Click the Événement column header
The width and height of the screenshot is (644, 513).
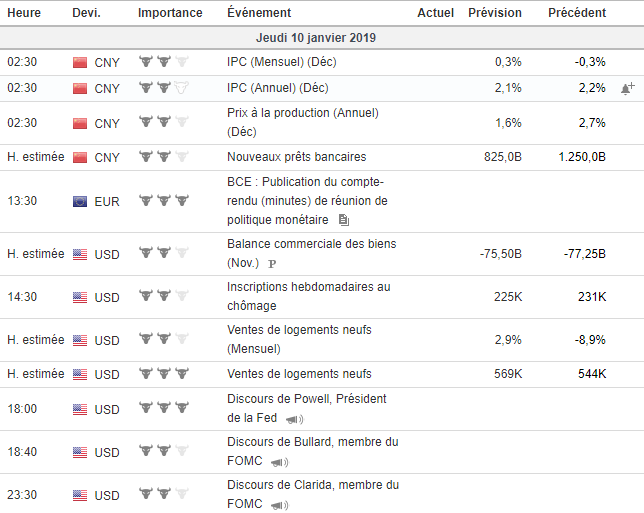point(259,13)
